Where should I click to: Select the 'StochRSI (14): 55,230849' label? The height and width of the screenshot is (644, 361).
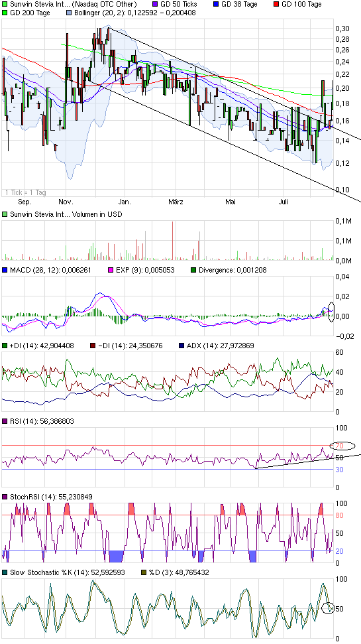tap(50, 497)
